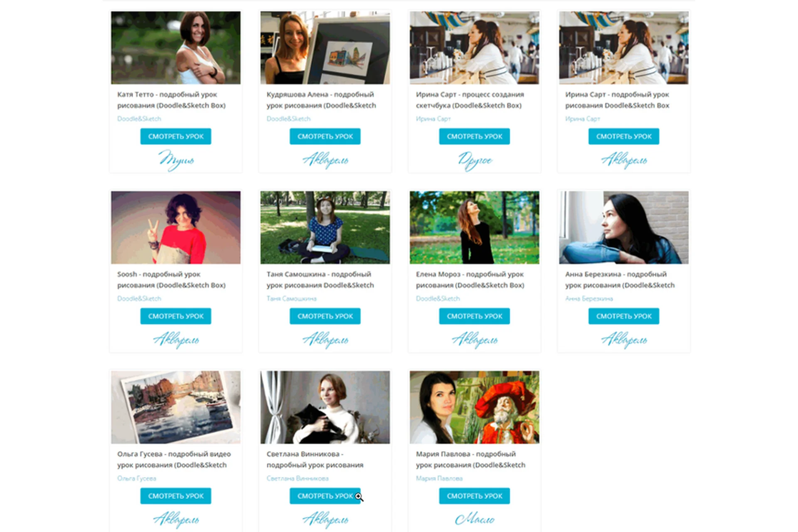Viewport: 798px width, 532px height.
Task: Click the Ирина Сарт процесс создания скетчбука title
Action: (470, 100)
